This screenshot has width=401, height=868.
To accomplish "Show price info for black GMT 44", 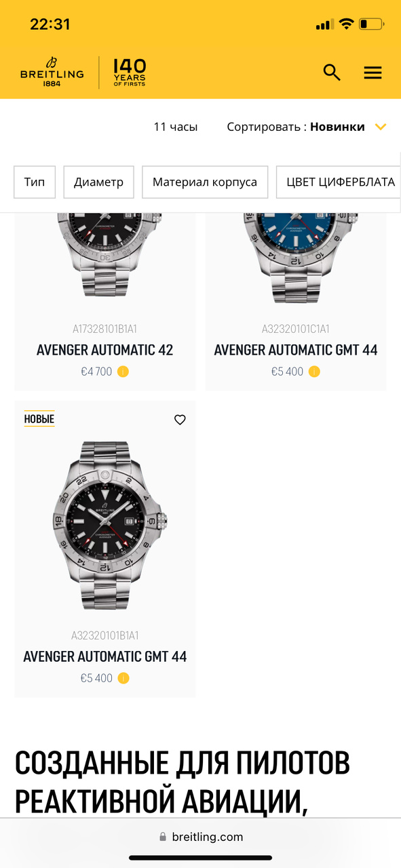I will 123,678.
